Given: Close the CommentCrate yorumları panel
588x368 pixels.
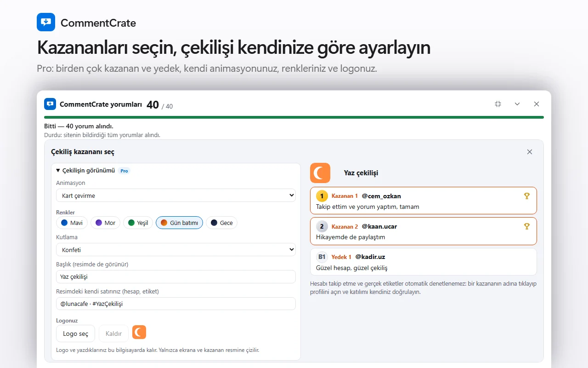Looking at the screenshot, I should pos(537,104).
